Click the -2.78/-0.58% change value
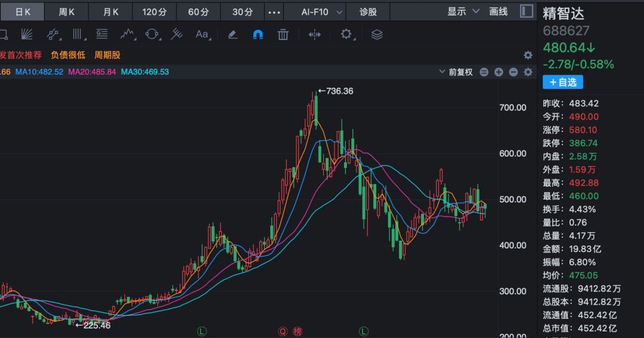 (x=578, y=64)
